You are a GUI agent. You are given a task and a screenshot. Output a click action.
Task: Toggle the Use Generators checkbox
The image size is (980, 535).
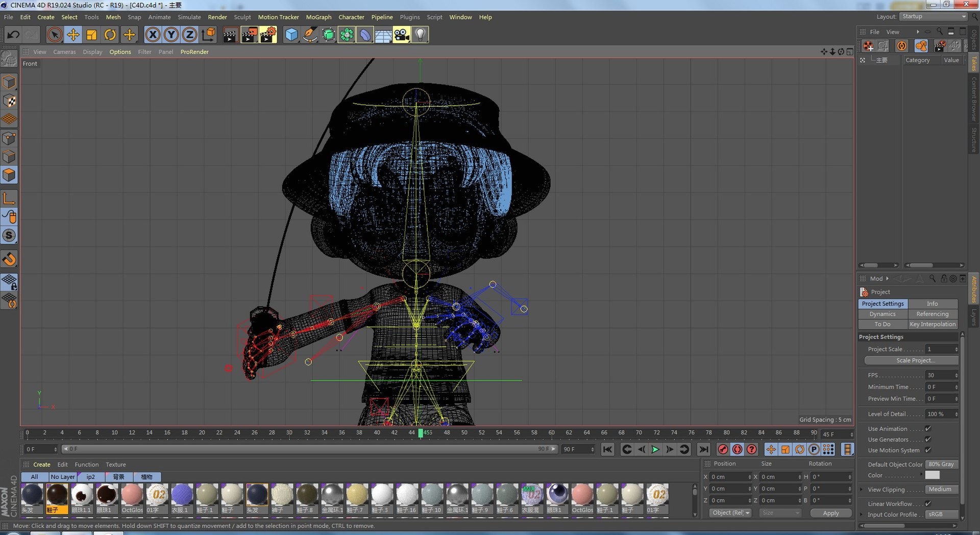point(928,440)
